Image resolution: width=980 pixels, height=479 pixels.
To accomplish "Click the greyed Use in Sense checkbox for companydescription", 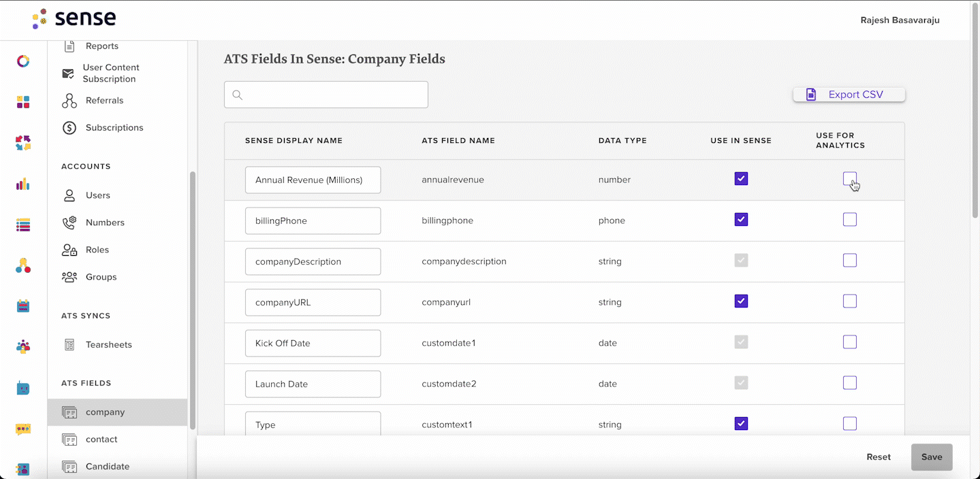I will (x=741, y=261).
